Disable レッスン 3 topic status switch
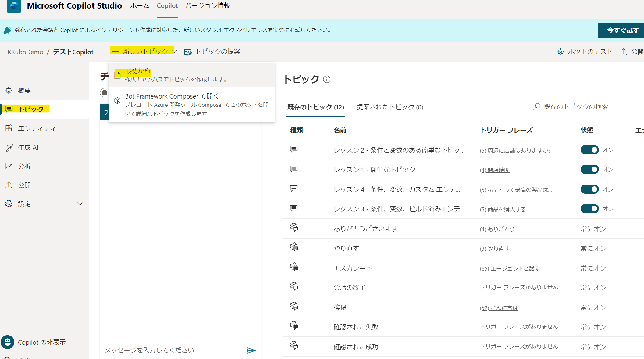 coord(589,209)
